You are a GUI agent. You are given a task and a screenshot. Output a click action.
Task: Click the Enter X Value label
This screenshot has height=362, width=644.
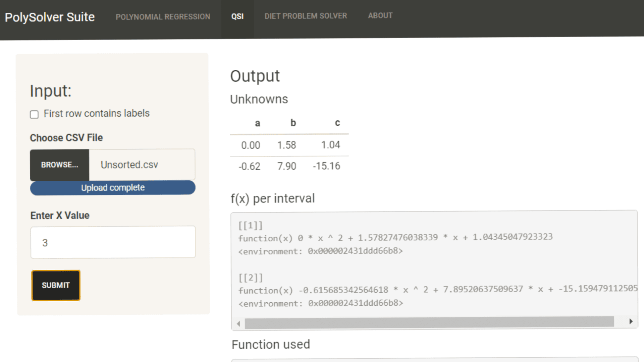point(60,216)
